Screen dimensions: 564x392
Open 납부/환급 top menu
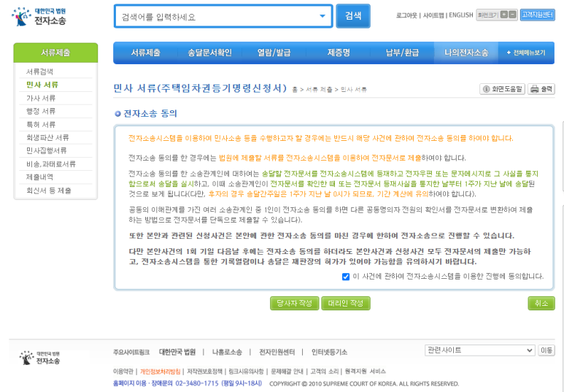click(x=402, y=53)
